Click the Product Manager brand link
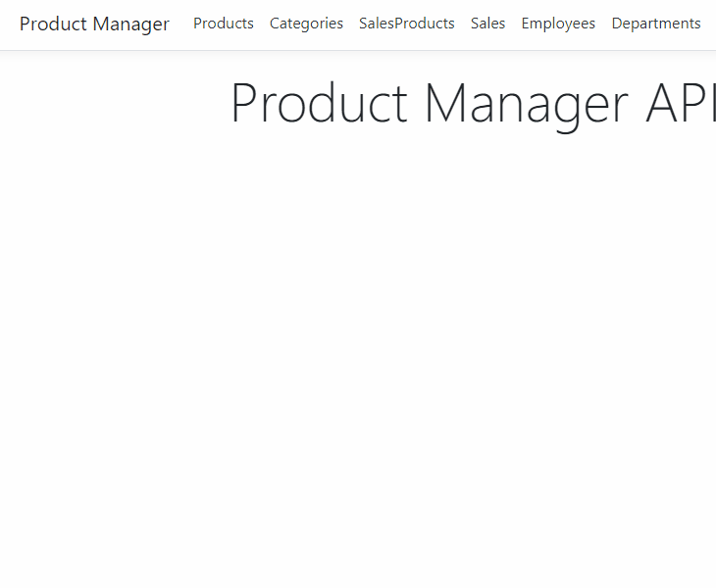 [94, 24]
